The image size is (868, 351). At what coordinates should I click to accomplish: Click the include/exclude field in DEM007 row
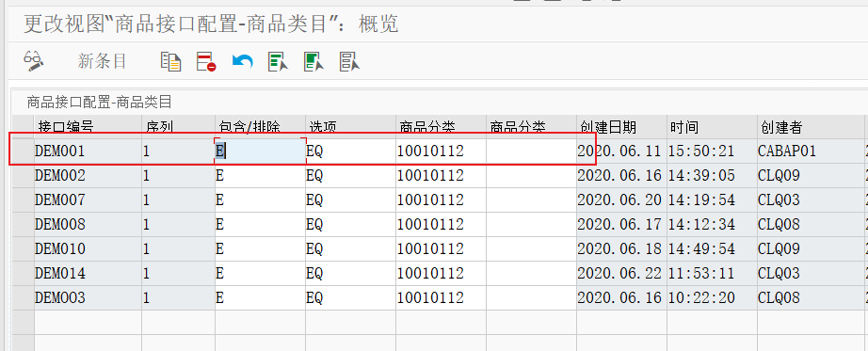[x=260, y=199]
